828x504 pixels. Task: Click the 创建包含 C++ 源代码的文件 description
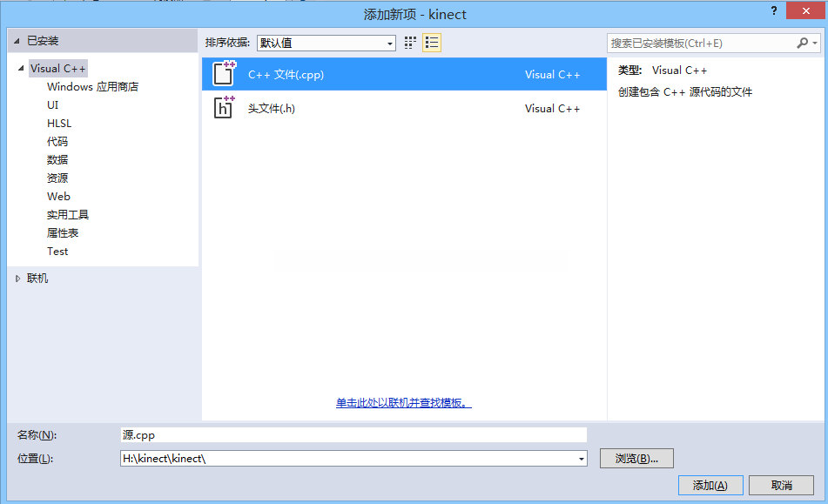tap(685, 91)
